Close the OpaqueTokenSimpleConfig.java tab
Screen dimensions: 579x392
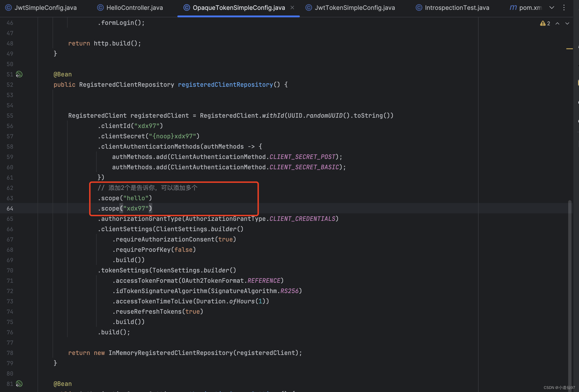[292, 8]
